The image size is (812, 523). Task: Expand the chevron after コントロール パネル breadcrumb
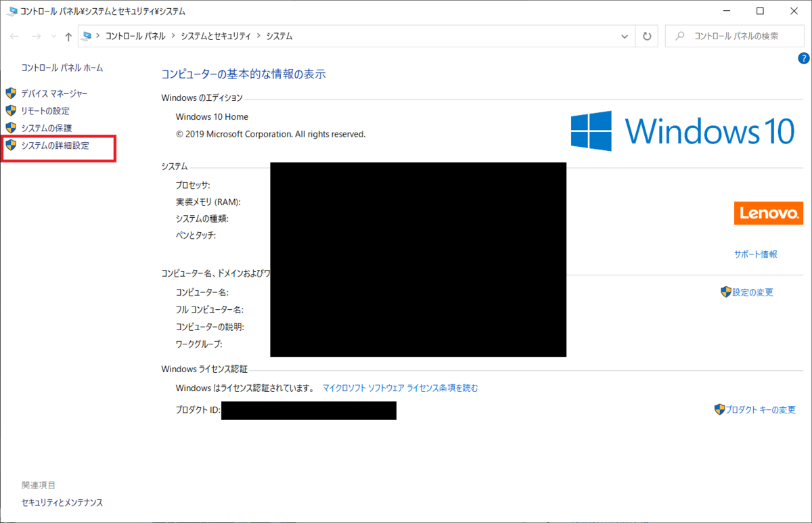(174, 36)
